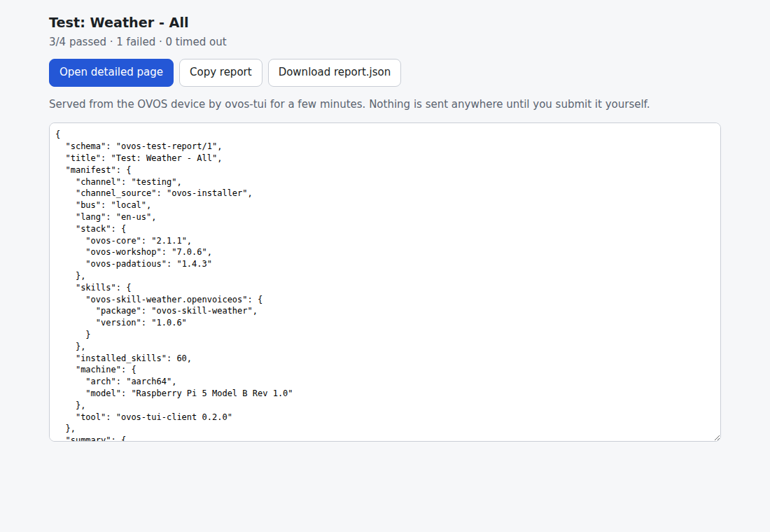Click the "installed_skills": 60 line
The width and height of the screenshot is (770, 532).
134,358
